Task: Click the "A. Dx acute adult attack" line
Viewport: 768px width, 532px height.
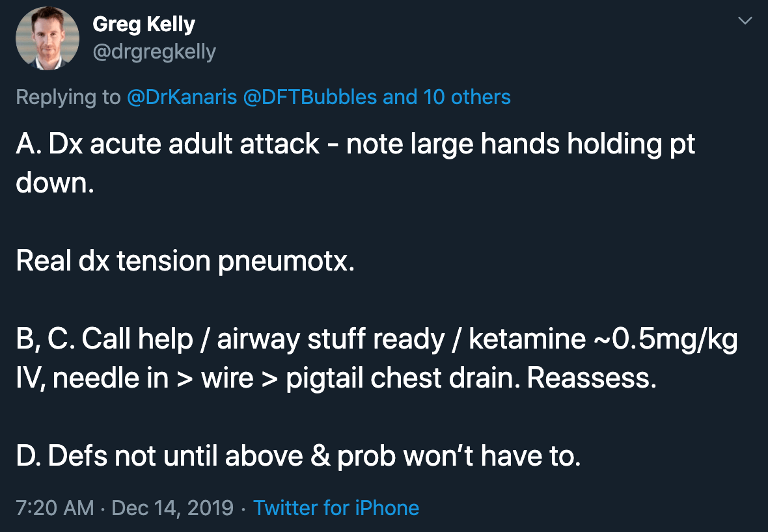Action: 168,145
